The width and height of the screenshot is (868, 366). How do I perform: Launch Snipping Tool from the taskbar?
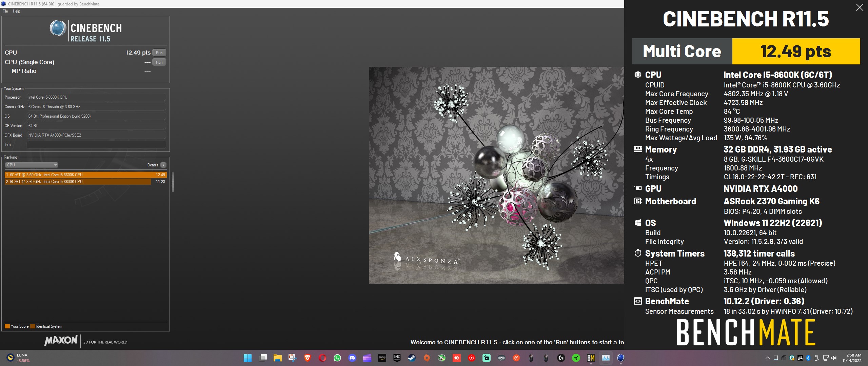click(x=292, y=358)
